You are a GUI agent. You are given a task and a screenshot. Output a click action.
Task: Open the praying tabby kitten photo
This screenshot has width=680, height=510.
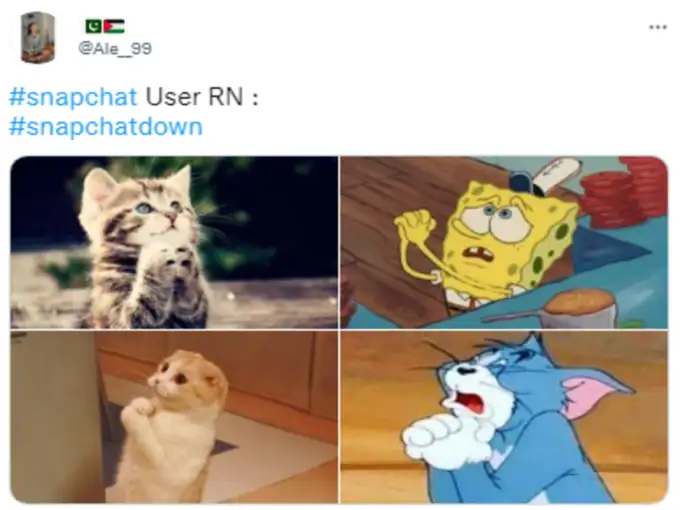click(174, 242)
